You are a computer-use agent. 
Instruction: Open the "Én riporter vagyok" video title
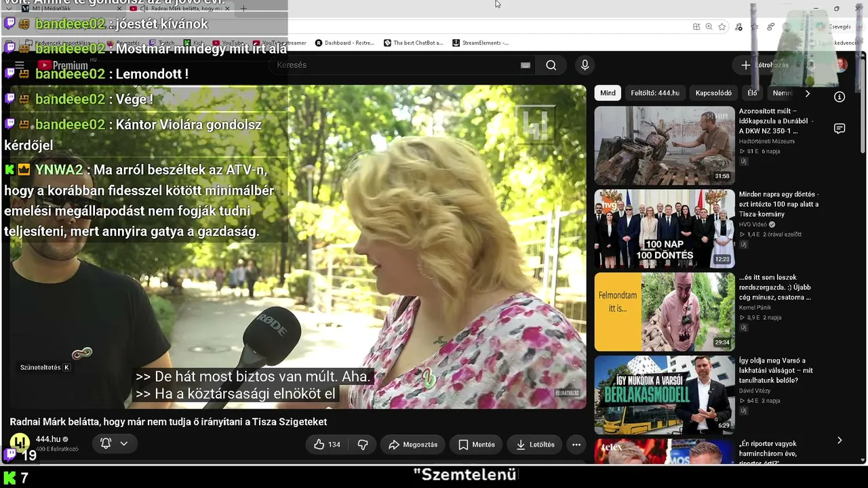(768, 453)
